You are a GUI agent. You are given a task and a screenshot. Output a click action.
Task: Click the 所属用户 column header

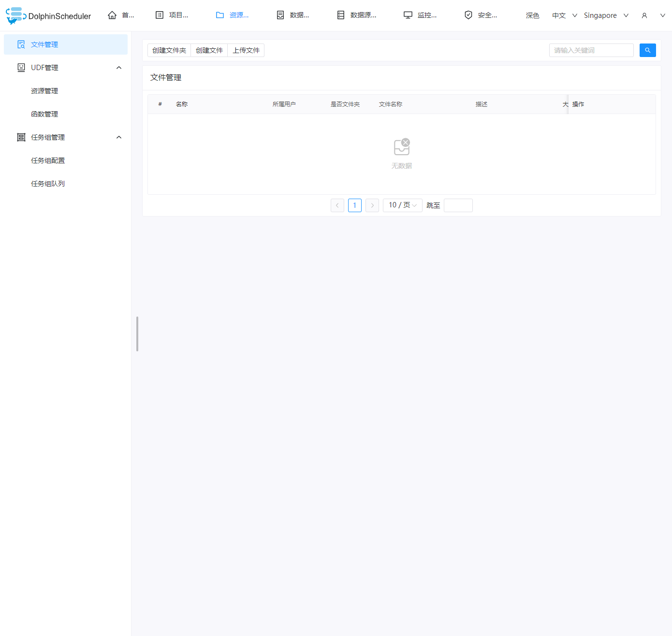[284, 104]
